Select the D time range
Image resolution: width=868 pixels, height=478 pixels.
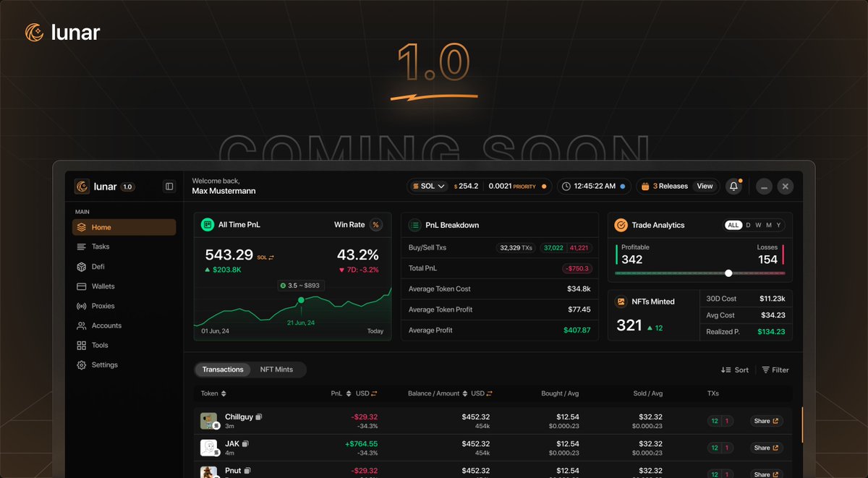pyautogui.click(x=749, y=226)
